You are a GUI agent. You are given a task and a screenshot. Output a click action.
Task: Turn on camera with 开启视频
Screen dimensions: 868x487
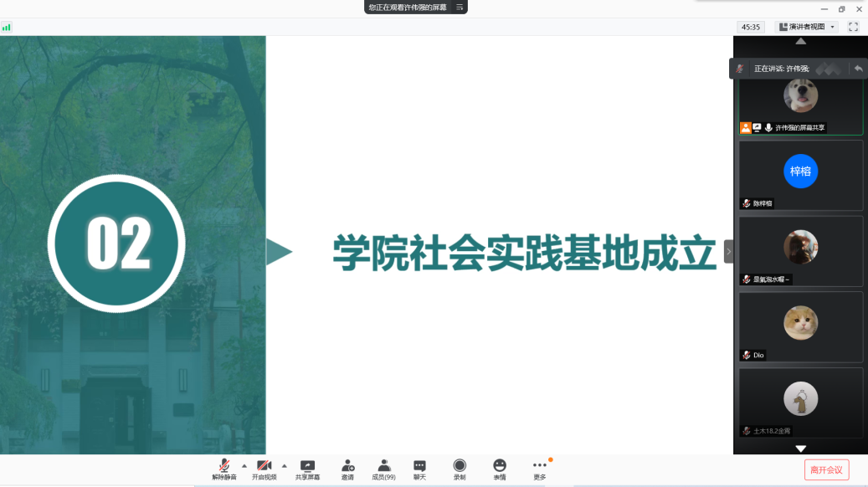(264, 469)
